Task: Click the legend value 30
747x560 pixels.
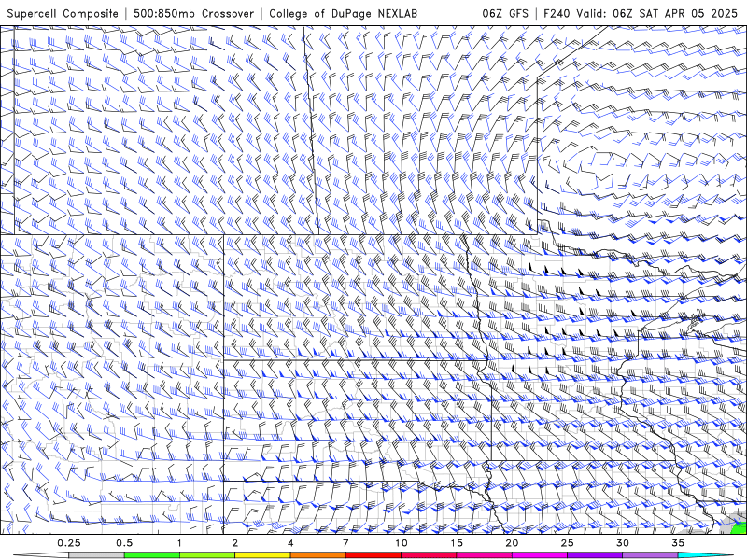Action: (x=622, y=543)
